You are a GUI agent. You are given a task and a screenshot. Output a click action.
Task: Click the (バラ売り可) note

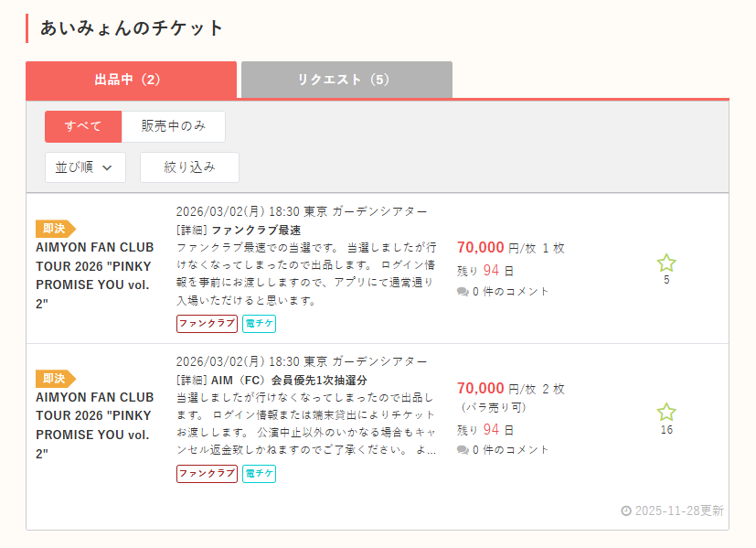(x=494, y=407)
